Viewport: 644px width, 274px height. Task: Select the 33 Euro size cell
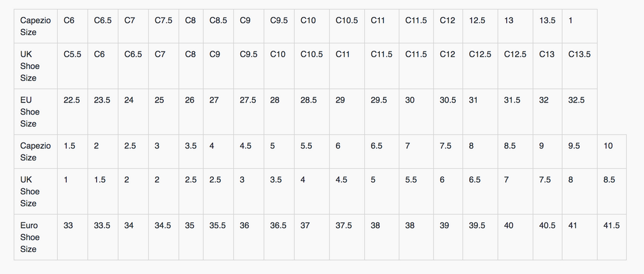[x=69, y=226]
